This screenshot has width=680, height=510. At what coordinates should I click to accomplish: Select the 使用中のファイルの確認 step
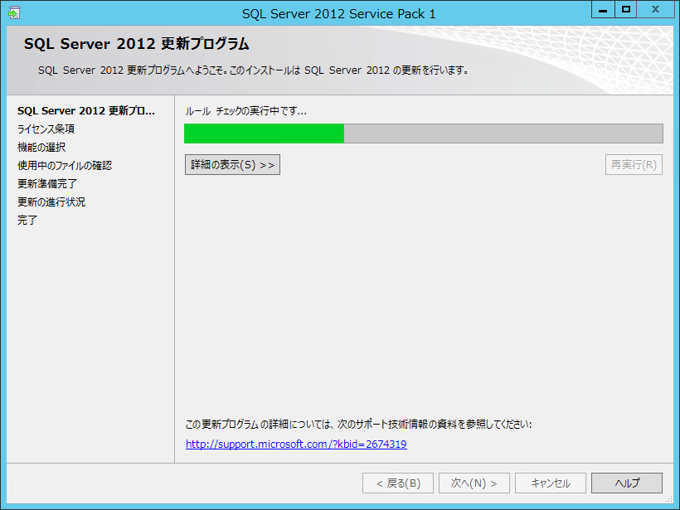click(x=65, y=166)
